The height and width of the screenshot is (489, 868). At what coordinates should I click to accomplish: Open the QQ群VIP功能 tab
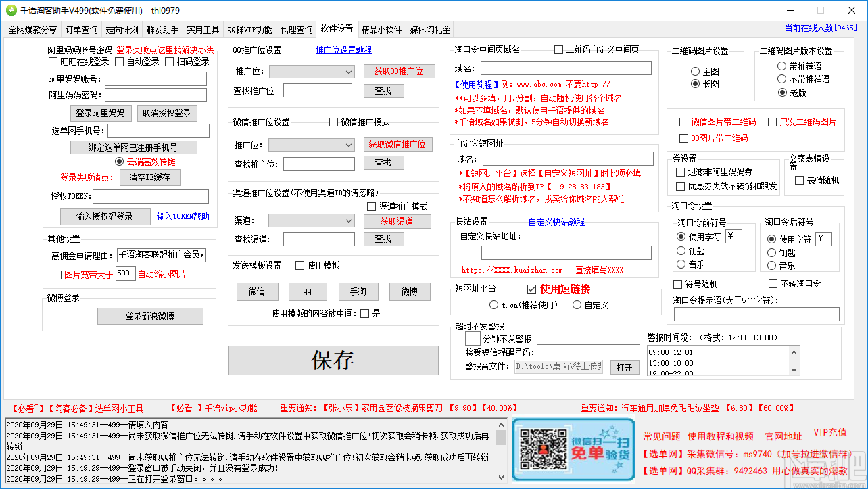[x=249, y=30]
